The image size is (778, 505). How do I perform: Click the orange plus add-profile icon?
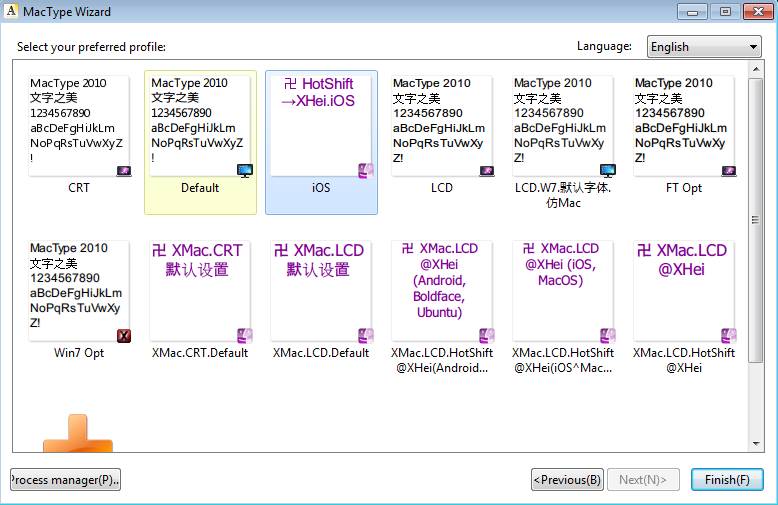coord(78,433)
